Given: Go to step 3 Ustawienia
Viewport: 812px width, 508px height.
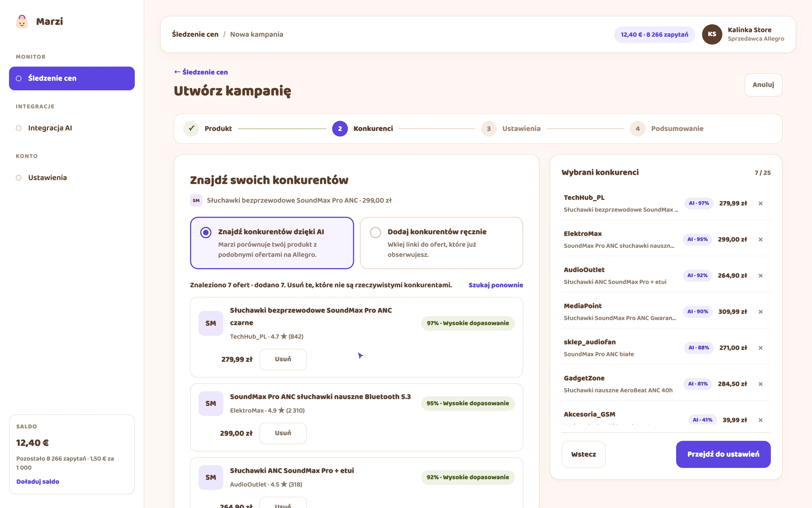Looking at the screenshot, I should click(511, 129).
